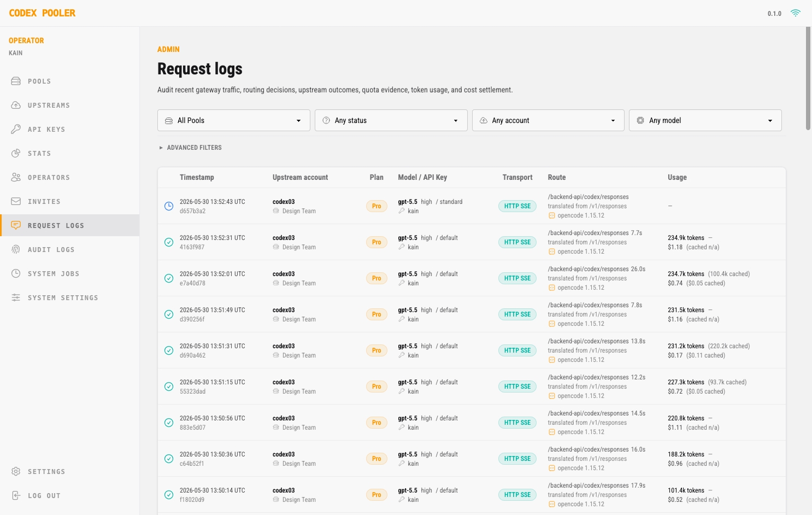Click the Operators people icon
Viewport: 812px width, 515px height.
click(16, 177)
